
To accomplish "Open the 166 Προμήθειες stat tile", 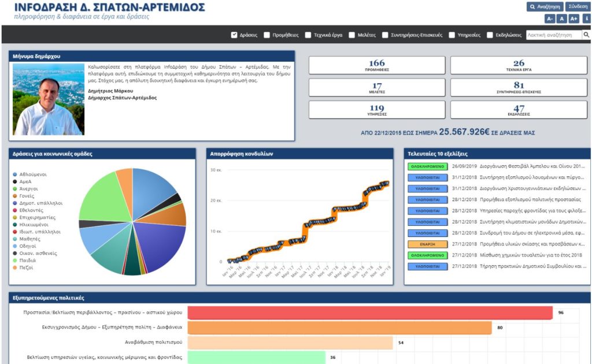I will coord(377,65).
